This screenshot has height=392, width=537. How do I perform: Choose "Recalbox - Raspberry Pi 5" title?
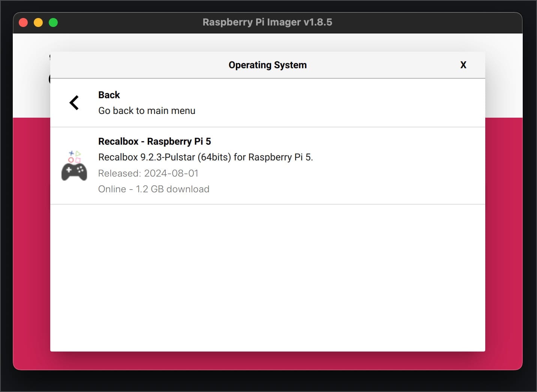point(154,141)
